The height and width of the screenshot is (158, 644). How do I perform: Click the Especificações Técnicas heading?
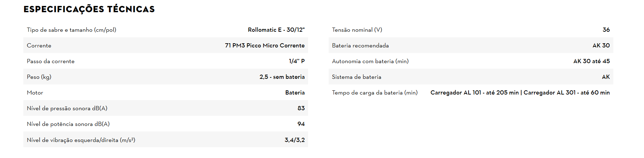click(89, 9)
